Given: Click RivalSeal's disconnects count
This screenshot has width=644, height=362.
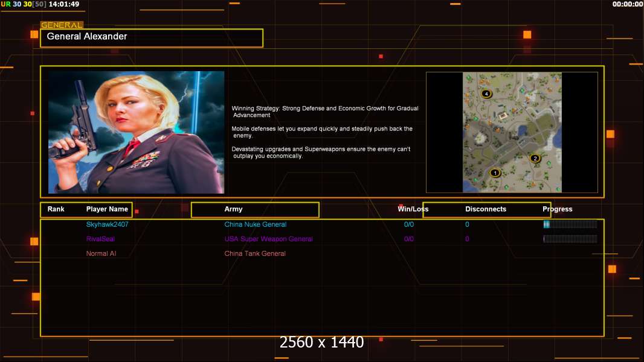Looking at the screenshot, I should click(467, 239).
